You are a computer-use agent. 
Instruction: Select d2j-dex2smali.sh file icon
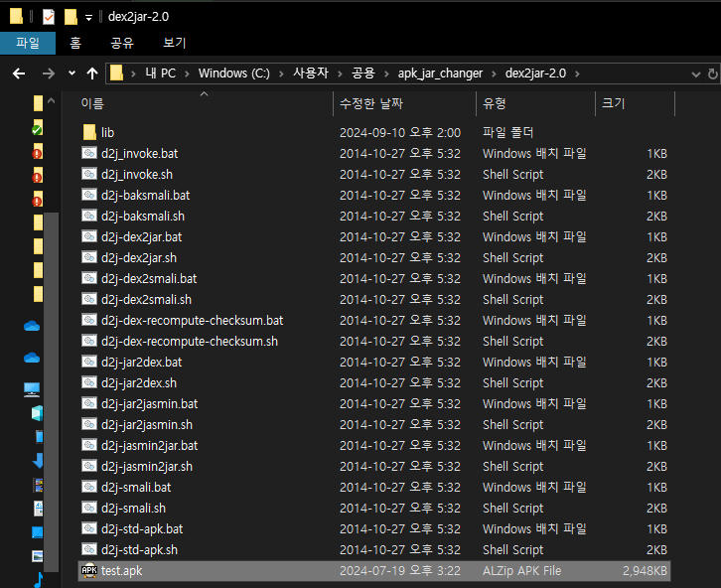89,299
